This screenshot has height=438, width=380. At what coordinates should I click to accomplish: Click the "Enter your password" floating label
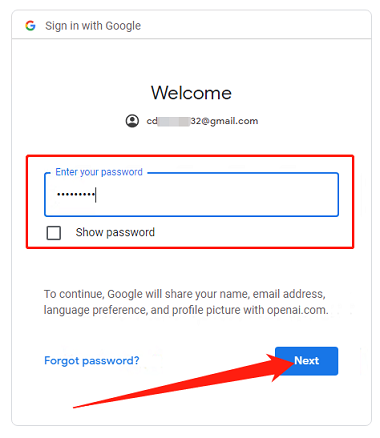click(x=99, y=172)
